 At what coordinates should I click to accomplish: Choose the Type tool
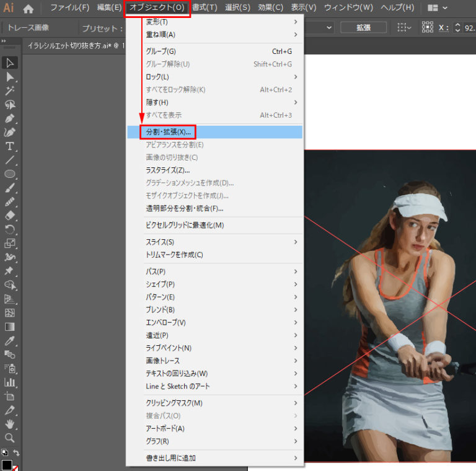(x=10, y=146)
